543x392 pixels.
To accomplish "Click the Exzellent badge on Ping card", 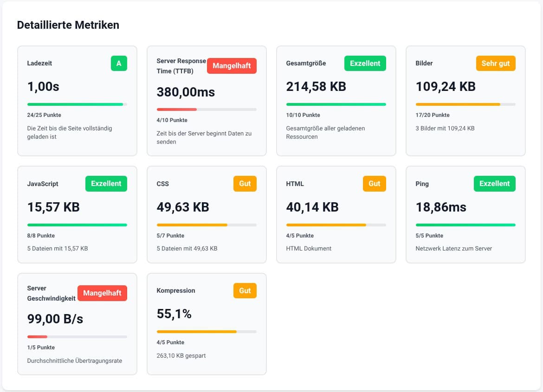I will (x=494, y=184).
